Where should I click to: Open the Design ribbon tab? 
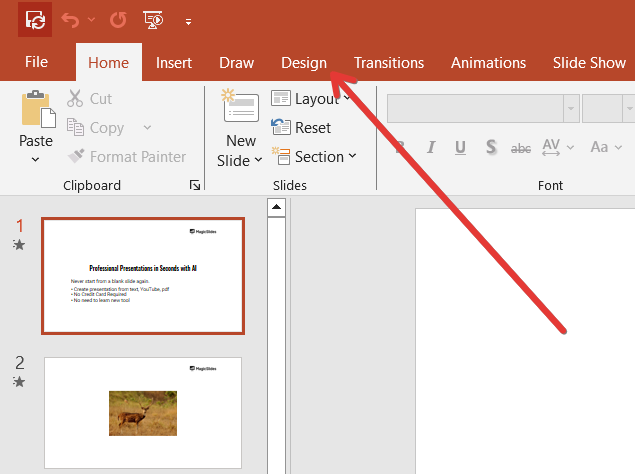click(304, 62)
